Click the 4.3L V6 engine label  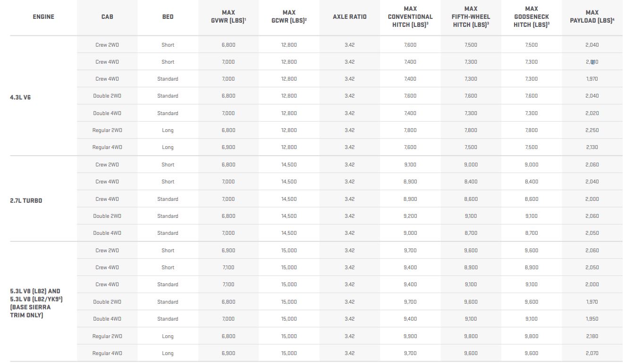pos(20,98)
